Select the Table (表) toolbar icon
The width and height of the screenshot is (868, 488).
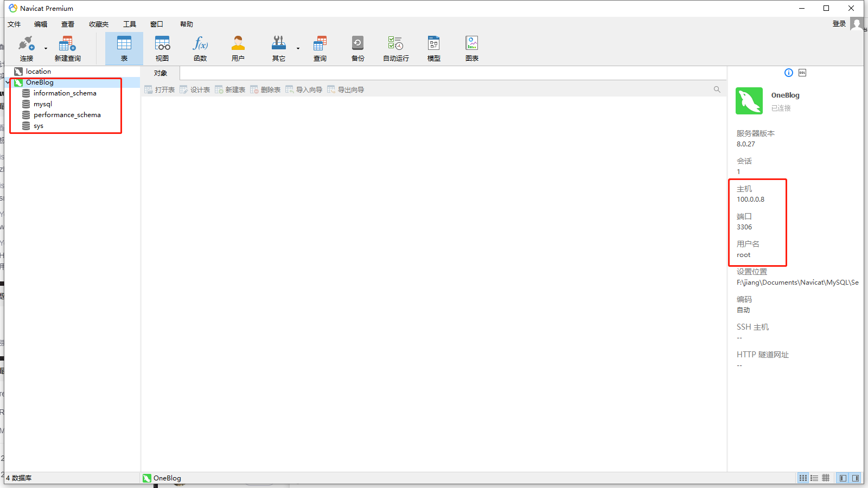point(124,48)
